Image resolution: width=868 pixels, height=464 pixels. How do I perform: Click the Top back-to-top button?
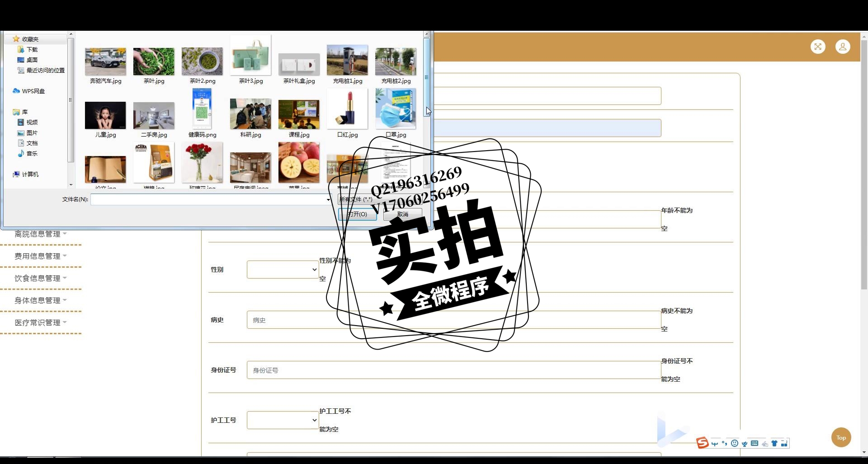(841, 437)
